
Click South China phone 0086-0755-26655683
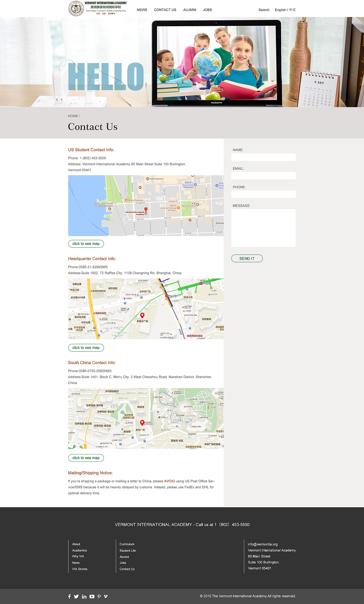pyautogui.click(x=95, y=371)
